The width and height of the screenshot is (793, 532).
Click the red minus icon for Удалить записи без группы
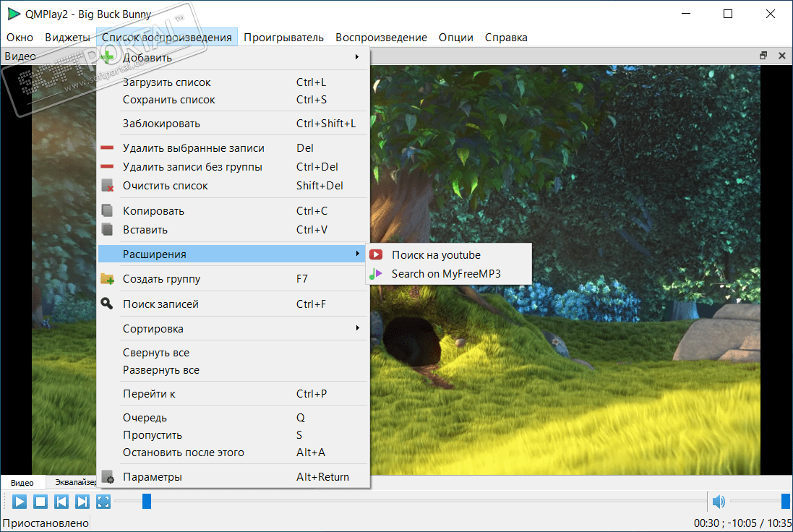tap(107, 166)
